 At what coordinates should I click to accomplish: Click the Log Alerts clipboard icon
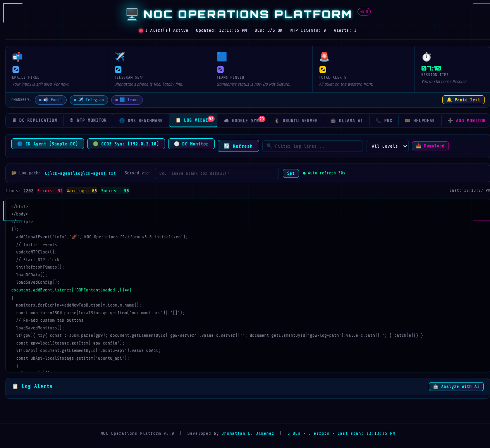point(15,386)
